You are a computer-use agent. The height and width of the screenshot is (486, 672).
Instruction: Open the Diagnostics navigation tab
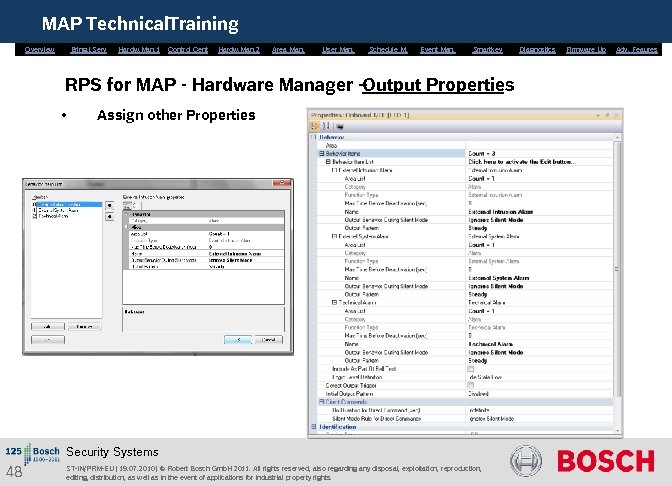pyautogui.click(x=537, y=50)
